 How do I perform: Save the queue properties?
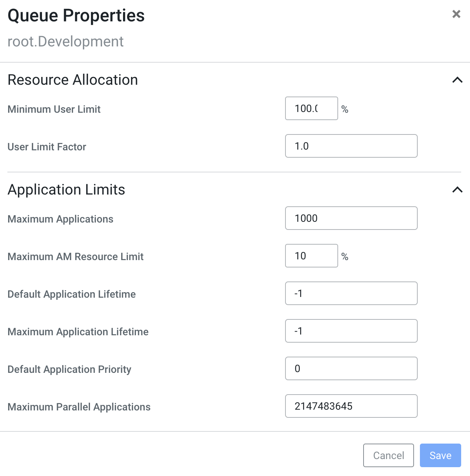[440, 455]
